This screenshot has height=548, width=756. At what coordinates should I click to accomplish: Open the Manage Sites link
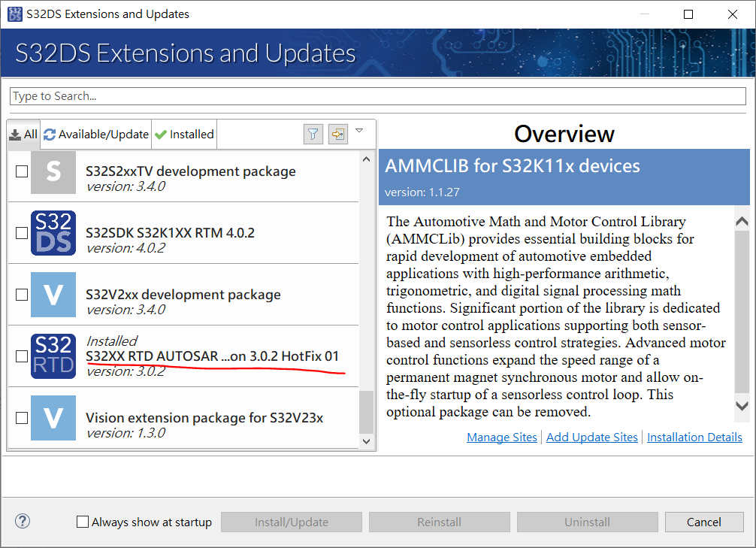(502, 437)
